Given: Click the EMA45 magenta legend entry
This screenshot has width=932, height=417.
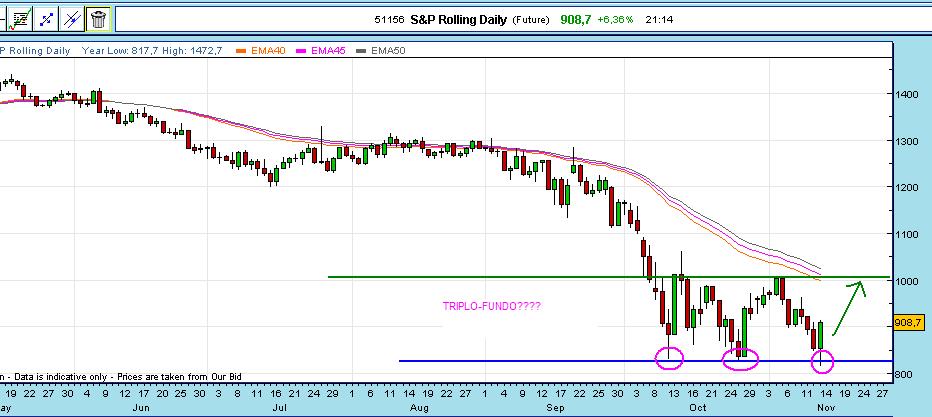Looking at the screenshot, I should [x=322, y=50].
